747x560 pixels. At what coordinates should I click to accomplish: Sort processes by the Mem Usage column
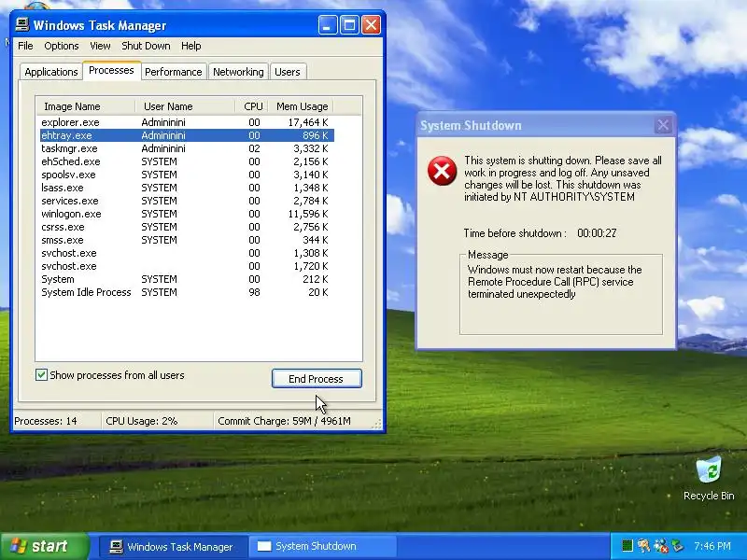tap(300, 106)
